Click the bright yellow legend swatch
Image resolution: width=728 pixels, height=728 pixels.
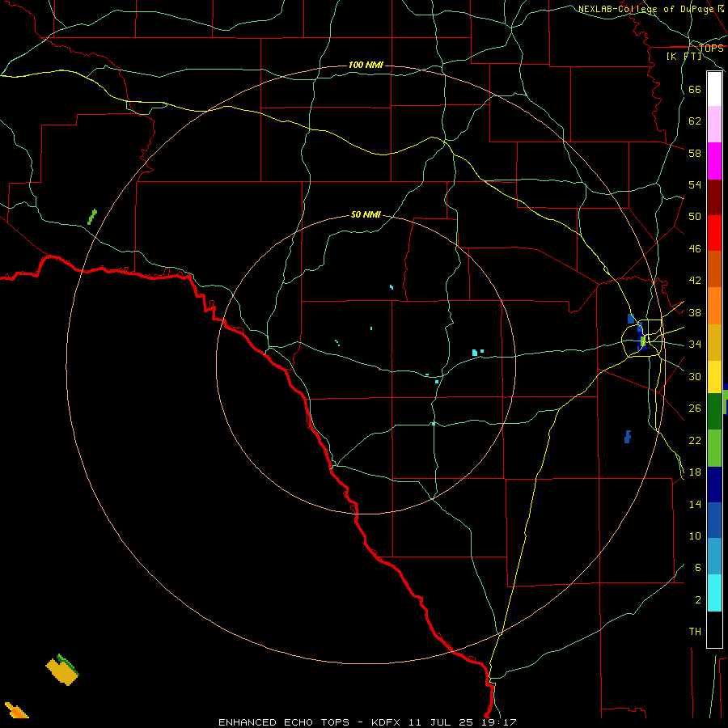tap(714, 377)
